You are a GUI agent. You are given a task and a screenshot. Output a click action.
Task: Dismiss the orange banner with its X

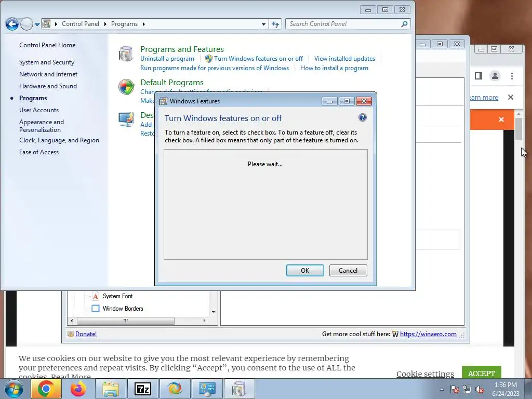coord(501,119)
